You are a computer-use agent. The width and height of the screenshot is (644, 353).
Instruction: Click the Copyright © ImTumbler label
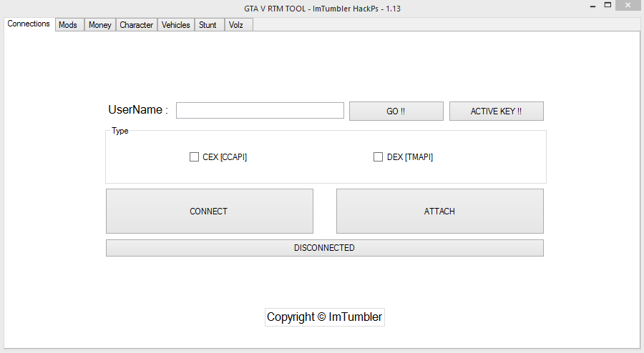(x=324, y=317)
